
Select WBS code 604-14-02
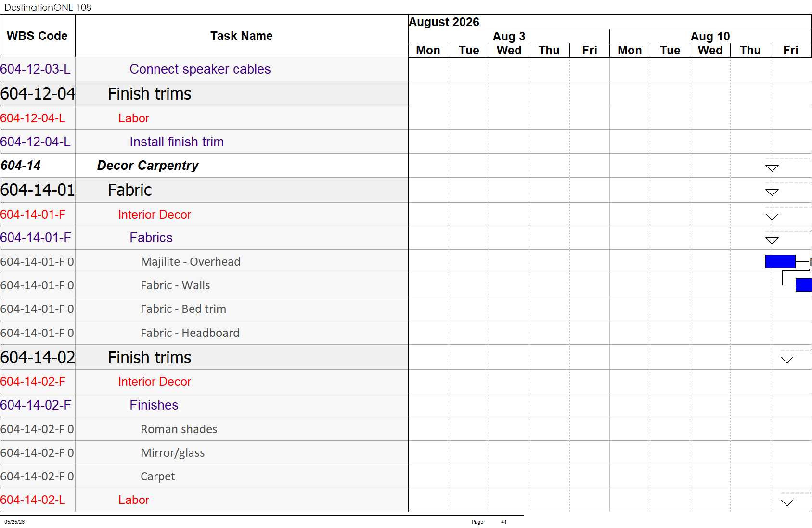click(x=38, y=358)
